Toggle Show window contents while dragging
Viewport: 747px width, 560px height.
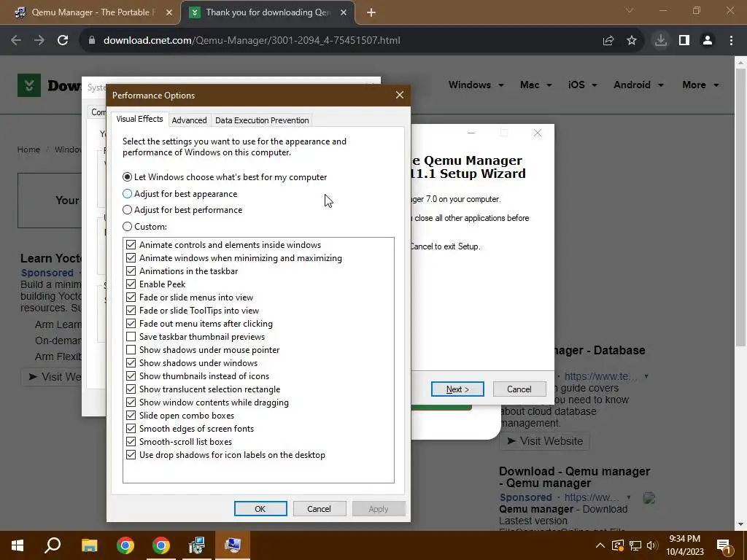click(131, 402)
